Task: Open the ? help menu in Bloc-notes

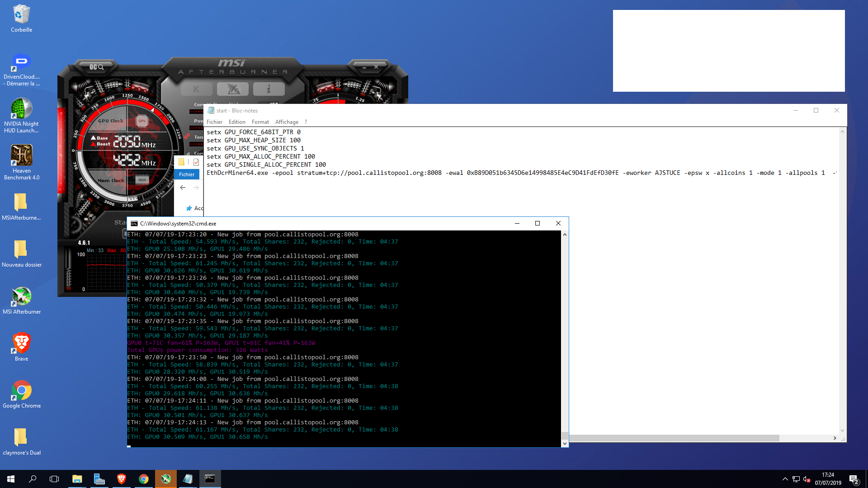Action: point(306,122)
